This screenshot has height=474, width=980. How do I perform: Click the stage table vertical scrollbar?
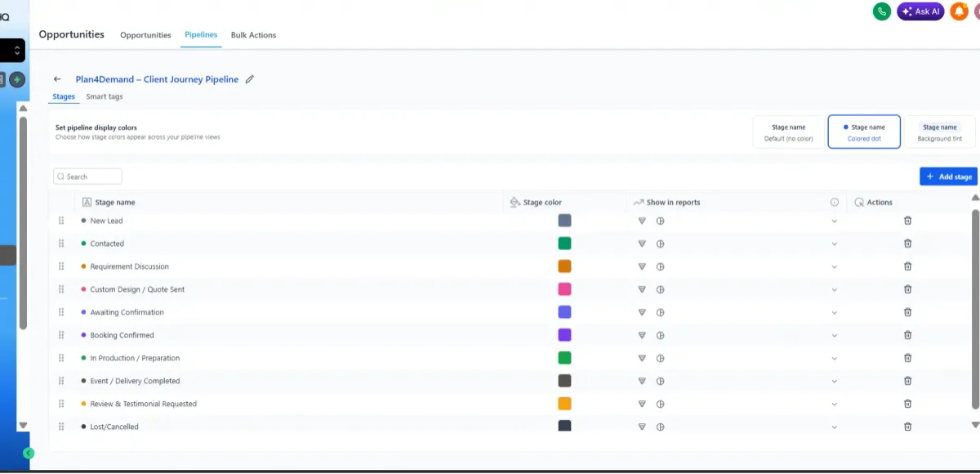[x=975, y=311]
